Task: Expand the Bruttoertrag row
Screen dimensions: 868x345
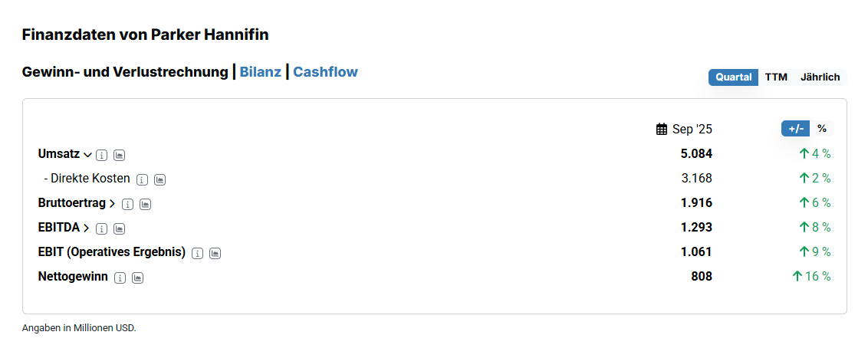Action: (x=112, y=204)
